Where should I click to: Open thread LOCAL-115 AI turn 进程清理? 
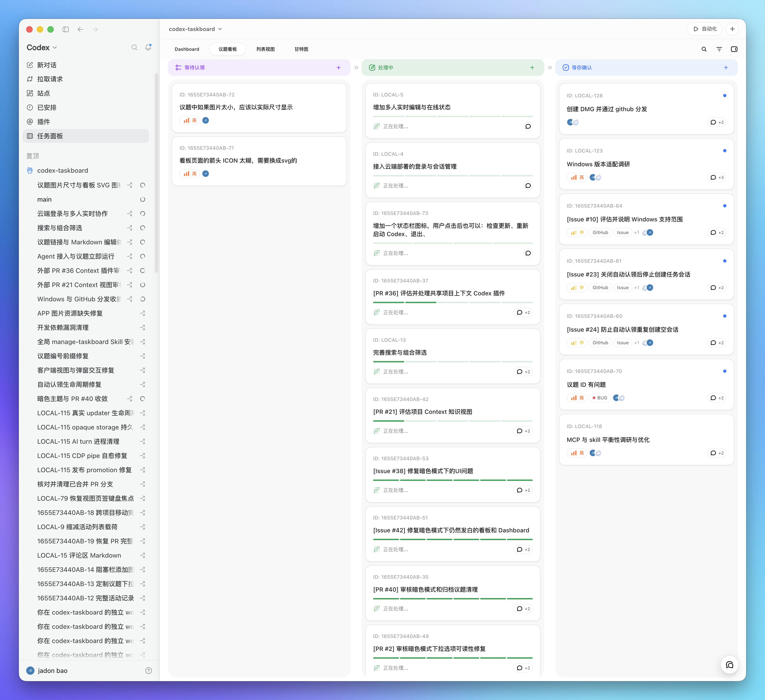[x=86, y=441]
